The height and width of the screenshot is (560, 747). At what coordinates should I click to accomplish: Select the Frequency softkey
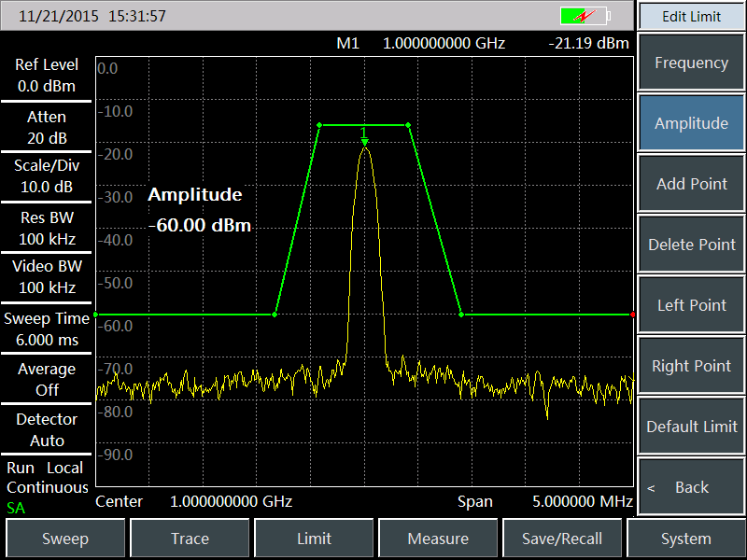click(691, 63)
